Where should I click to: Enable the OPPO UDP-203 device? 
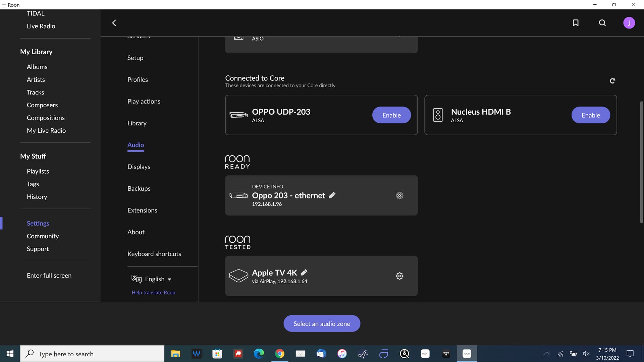click(391, 115)
